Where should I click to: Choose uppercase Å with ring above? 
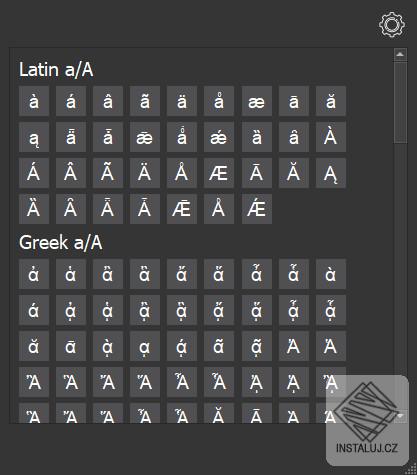coord(182,173)
